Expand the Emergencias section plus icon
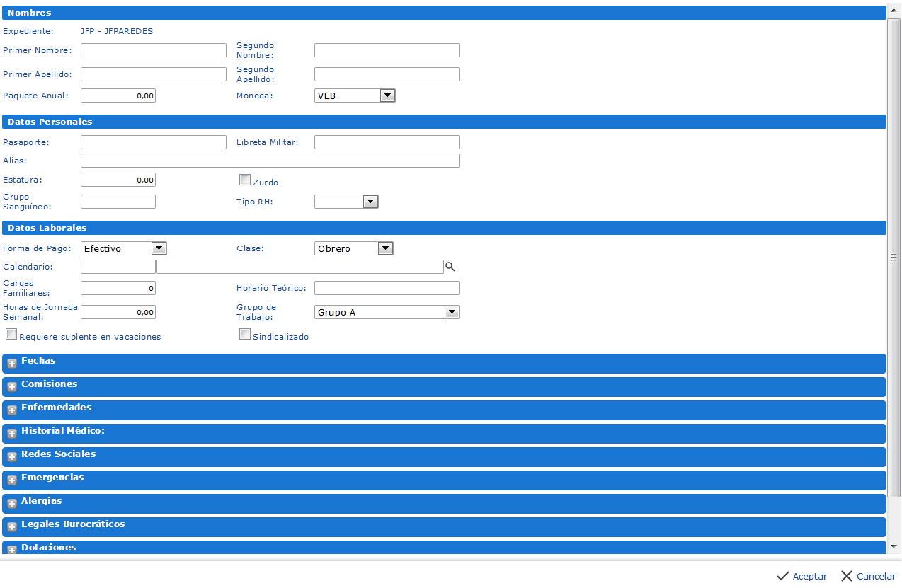Screen dimensions: 902x588 coord(12,480)
